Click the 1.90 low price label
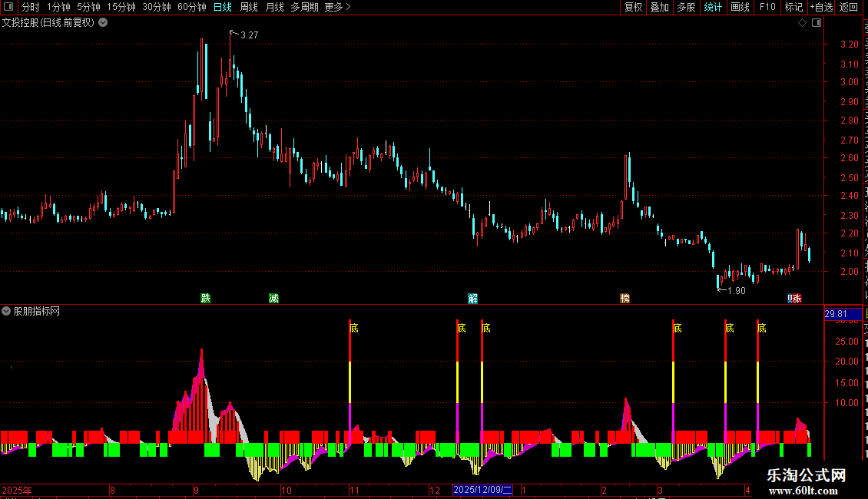The width and height of the screenshot is (868, 499). click(737, 290)
